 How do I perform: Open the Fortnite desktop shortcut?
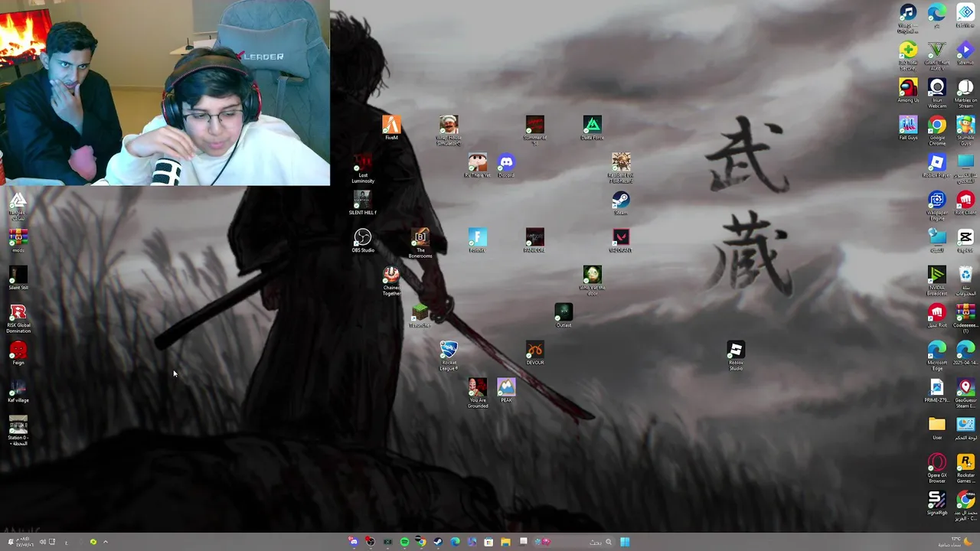pyautogui.click(x=477, y=240)
